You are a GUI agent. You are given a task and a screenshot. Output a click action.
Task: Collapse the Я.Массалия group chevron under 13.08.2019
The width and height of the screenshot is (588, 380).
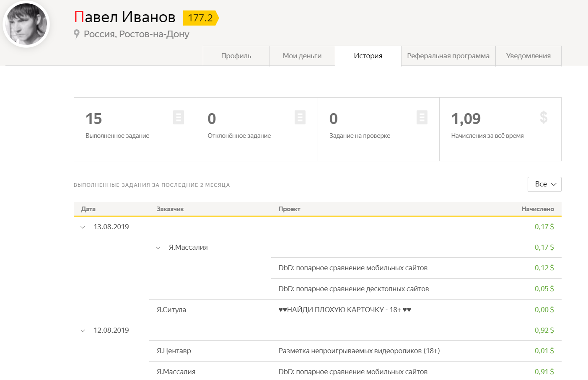(x=158, y=248)
